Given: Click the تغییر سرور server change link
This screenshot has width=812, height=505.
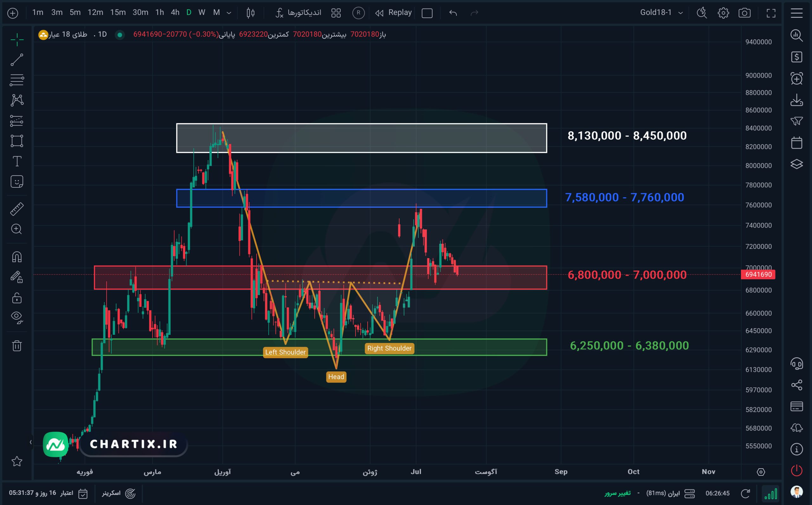Looking at the screenshot, I should tap(618, 493).
